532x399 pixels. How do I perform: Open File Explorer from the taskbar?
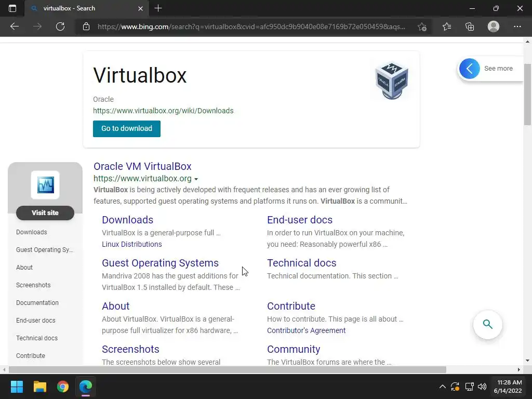tap(39, 387)
